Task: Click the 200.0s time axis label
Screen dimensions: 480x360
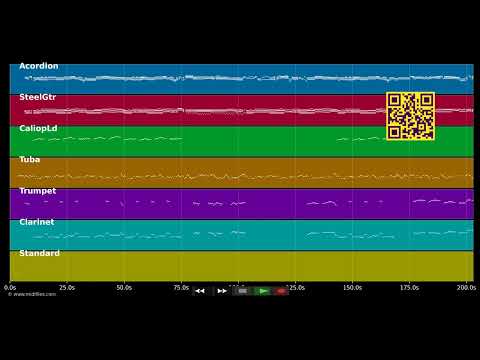Action: pos(466,287)
